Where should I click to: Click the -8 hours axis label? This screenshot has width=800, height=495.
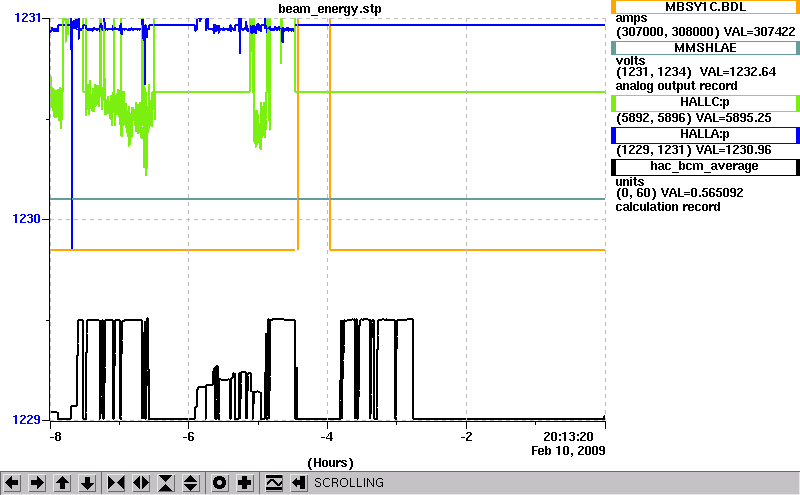[x=56, y=437]
